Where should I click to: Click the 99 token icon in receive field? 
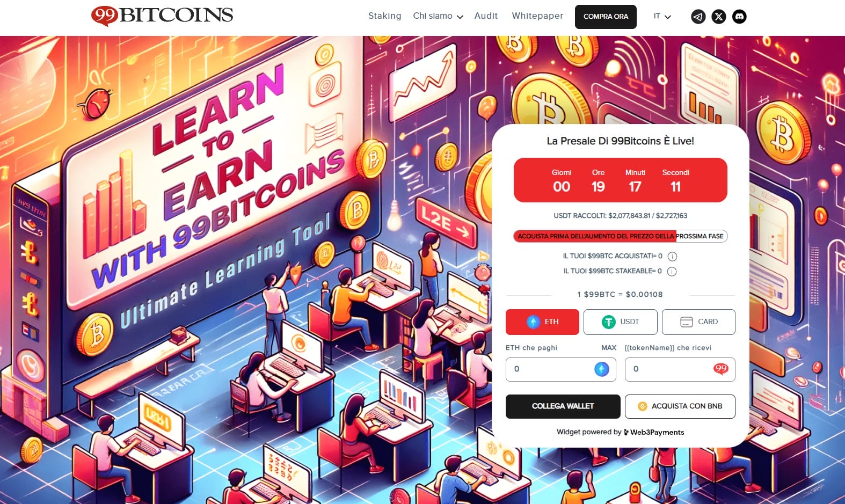[720, 369]
